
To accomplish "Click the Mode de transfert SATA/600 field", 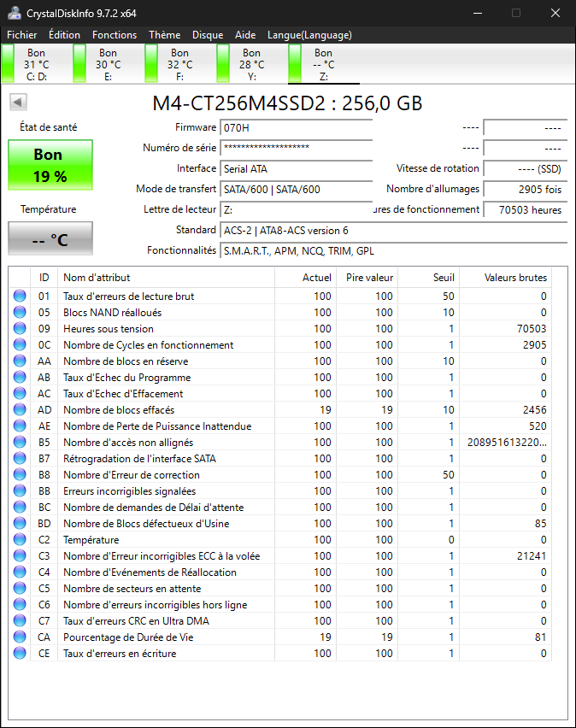I will click(x=297, y=189).
